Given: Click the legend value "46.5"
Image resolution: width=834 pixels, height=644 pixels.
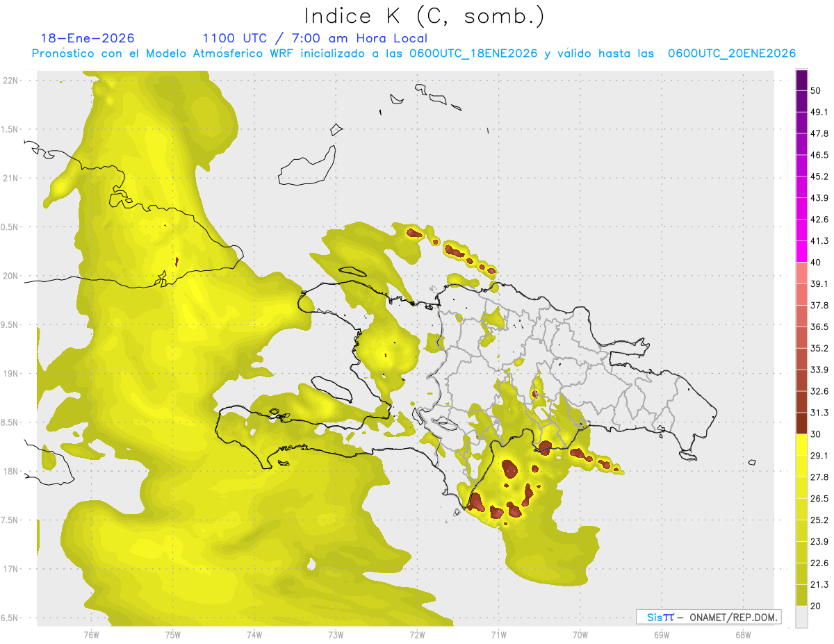Looking at the screenshot, I should pyautogui.click(x=819, y=156).
